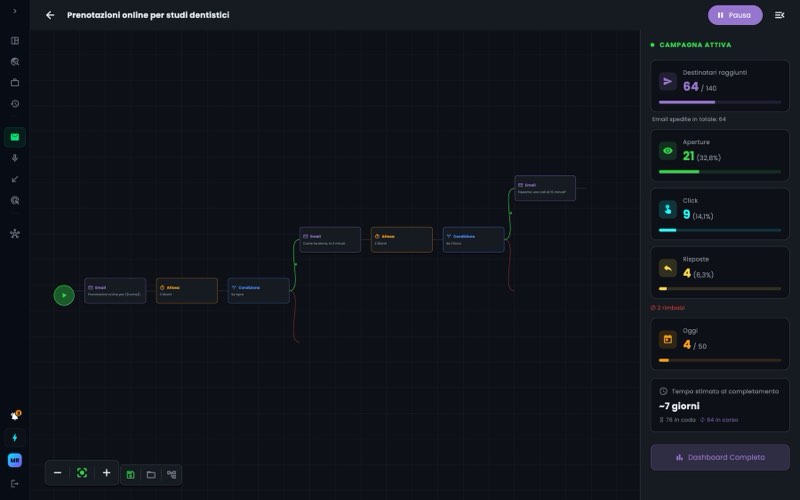Open the Dashboard Completa button

(x=720, y=457)
